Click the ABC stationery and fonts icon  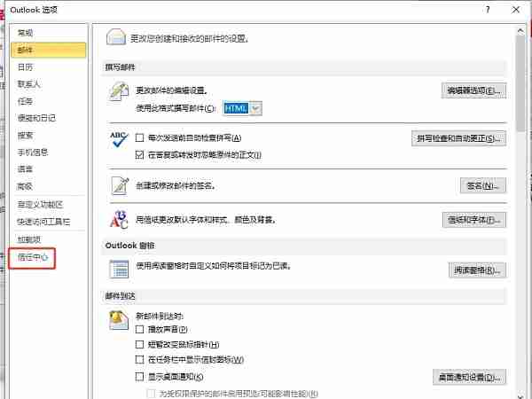coord(119,220)
